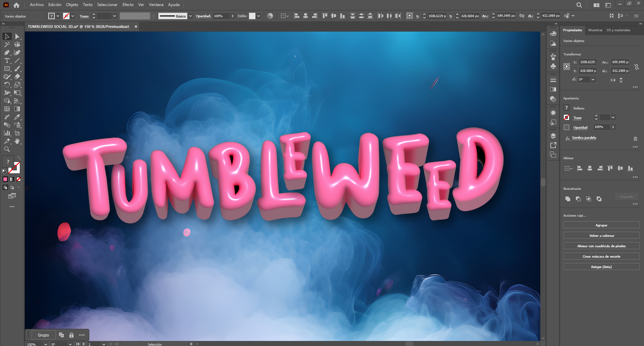This screenshot has height=346, width=644.
Task: Open zoom level dropdown at 150%
Action: [x=45, y=344]
